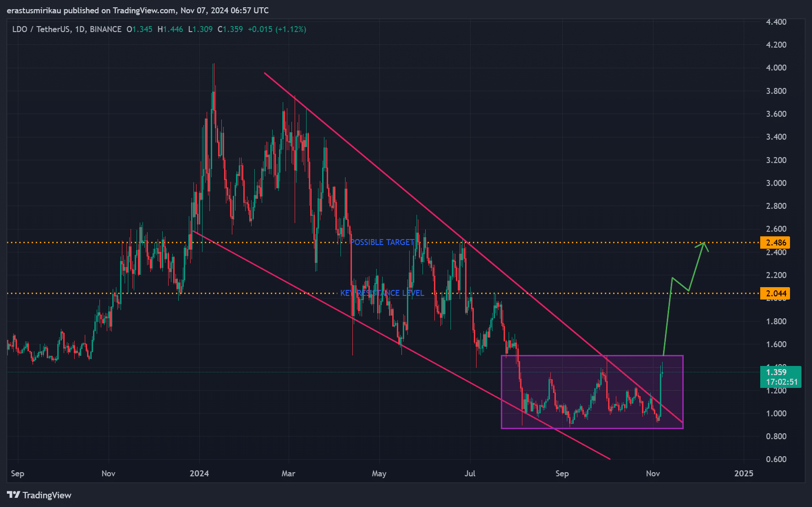Click the Jul label on time axis
Screen dimensions: 812x507
pos(470,474)
